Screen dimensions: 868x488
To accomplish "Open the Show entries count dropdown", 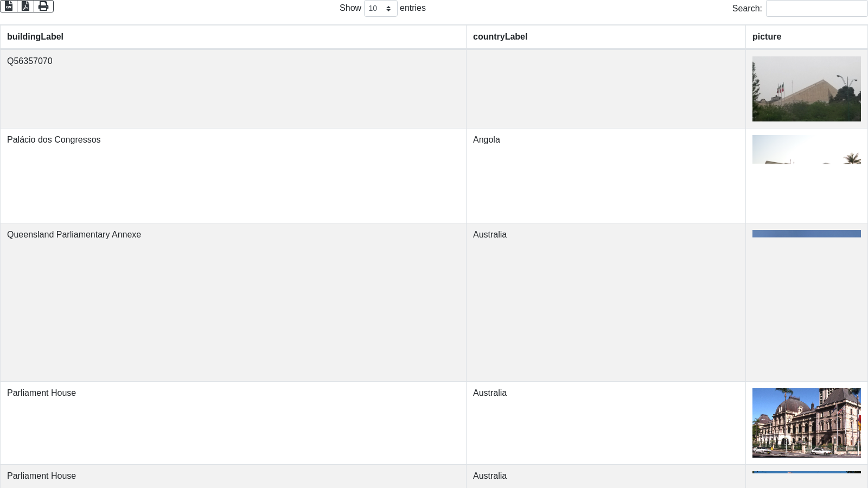I will point(380,9).
